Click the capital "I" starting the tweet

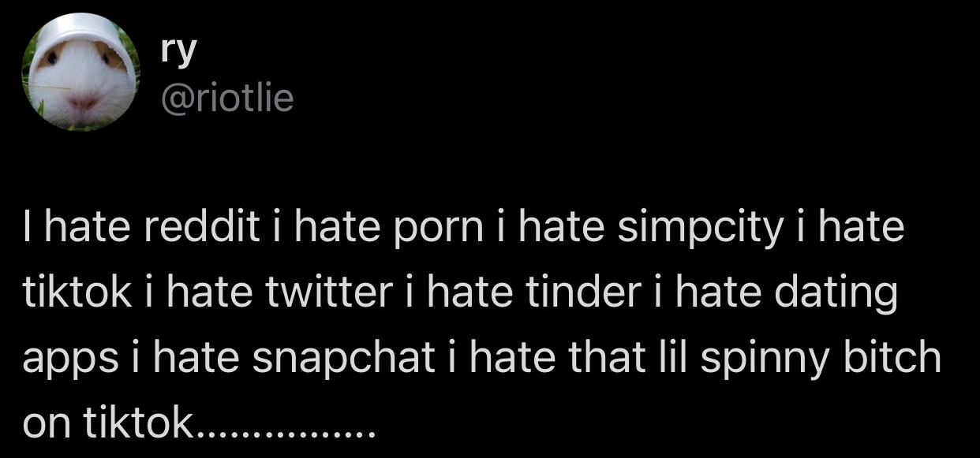coord(28,230)
